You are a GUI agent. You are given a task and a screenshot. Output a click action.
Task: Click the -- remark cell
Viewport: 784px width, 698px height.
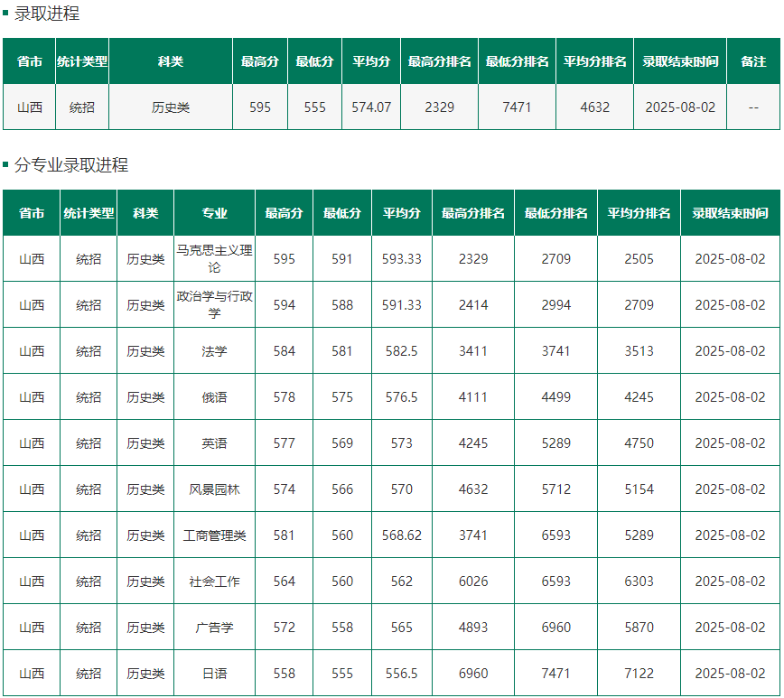click(753, 107)
